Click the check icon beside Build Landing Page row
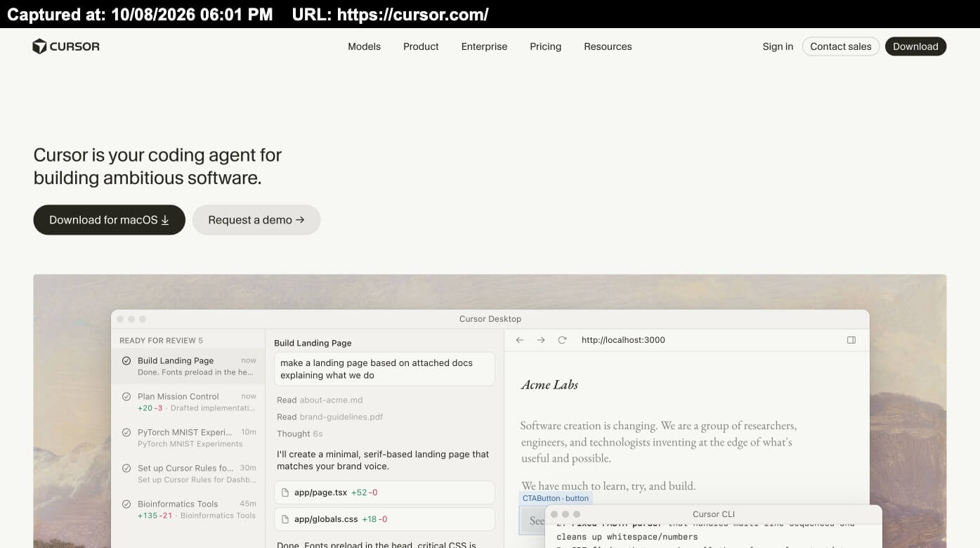980x548 pixels. tap(126, 360)
